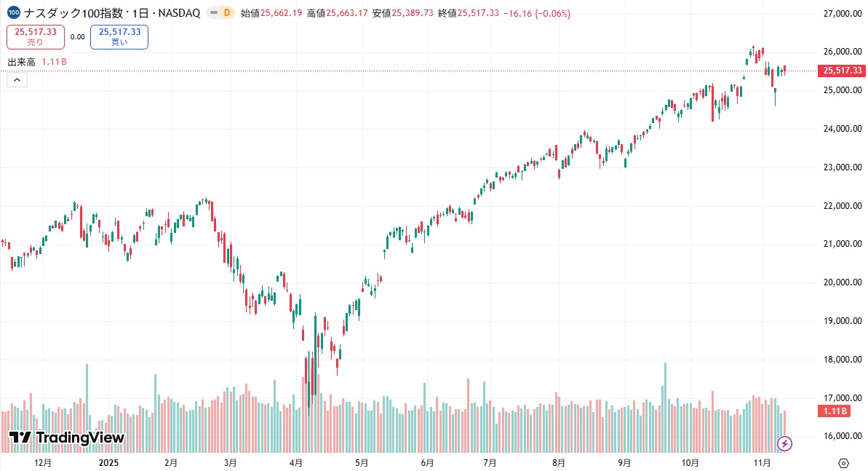Click the 11月 label on time axis

[x=762, y=462]
